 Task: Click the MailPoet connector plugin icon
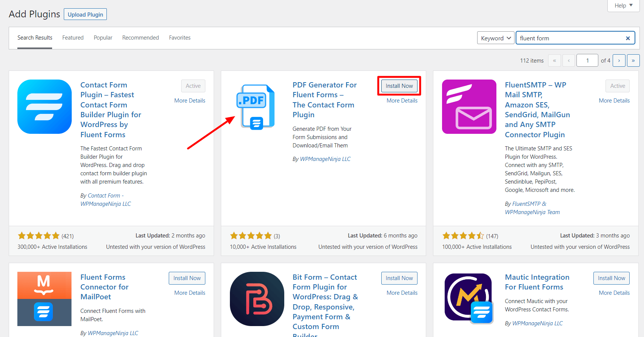[45, 299]
